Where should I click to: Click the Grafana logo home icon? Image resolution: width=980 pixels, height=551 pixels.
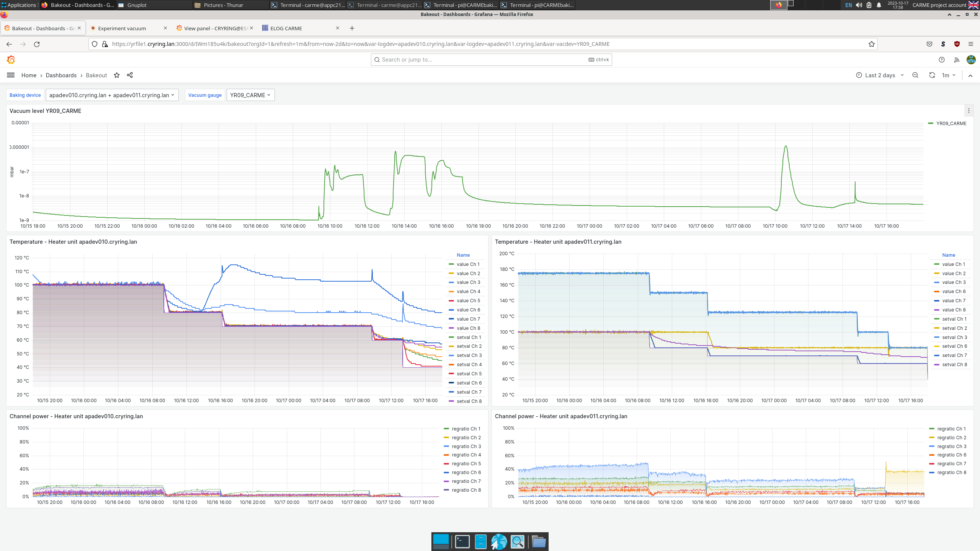pyautogui.click(x=11, y=60)
